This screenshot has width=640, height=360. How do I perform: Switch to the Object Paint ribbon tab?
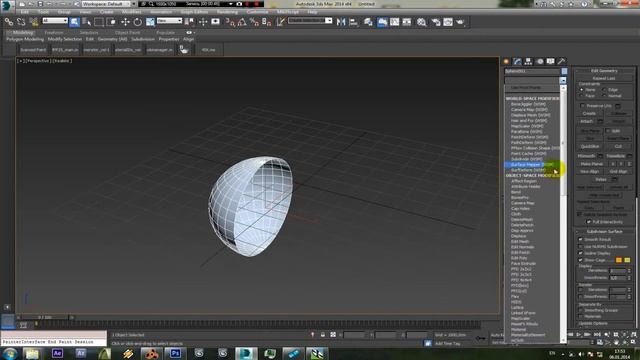[127, 32]
